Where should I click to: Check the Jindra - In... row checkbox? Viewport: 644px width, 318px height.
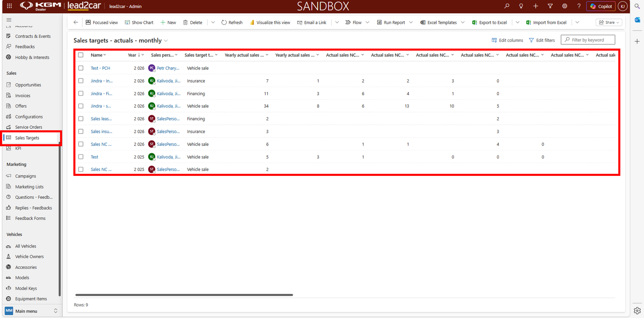pyautogui.click(x=81, y=81)
